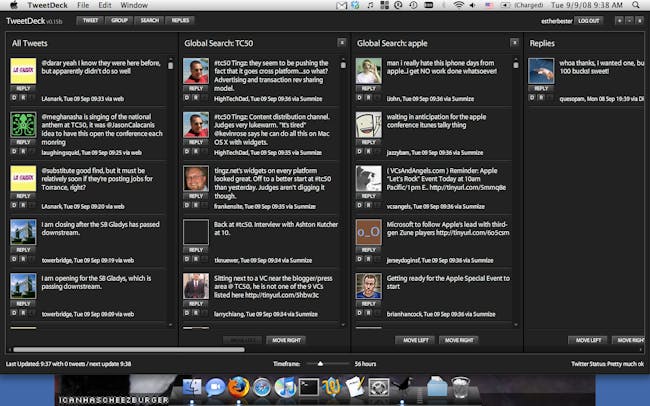650x406 pixels.
Task: Adjust the Timeframe slider handle
Action: click(320, 364)
